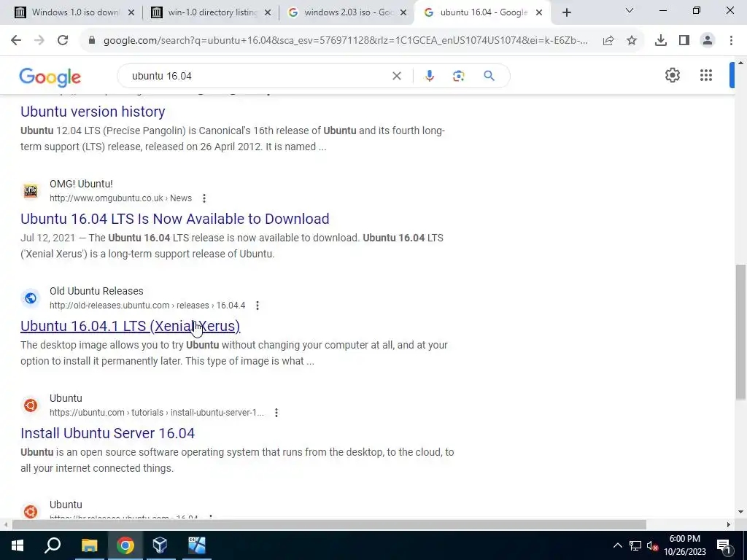The height and width of the screenshot is (560, 747).
Task: Open the notifications action center
Action: coord(724,545)
